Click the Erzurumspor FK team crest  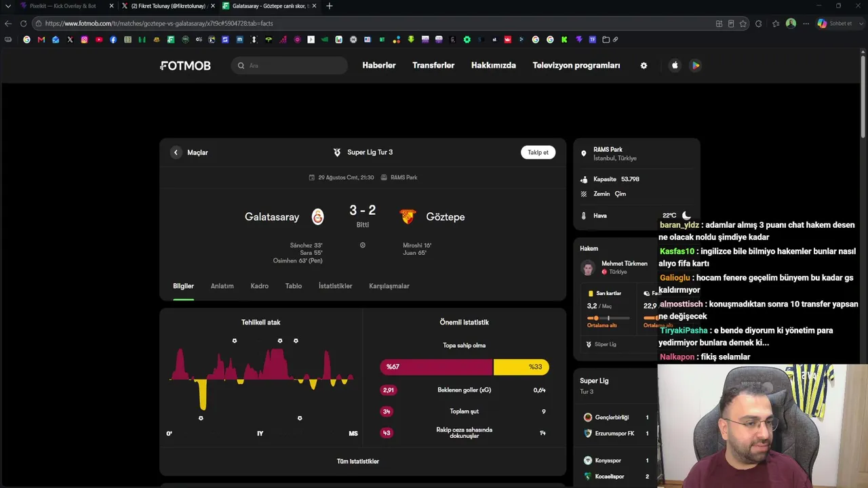coord(588,433)
